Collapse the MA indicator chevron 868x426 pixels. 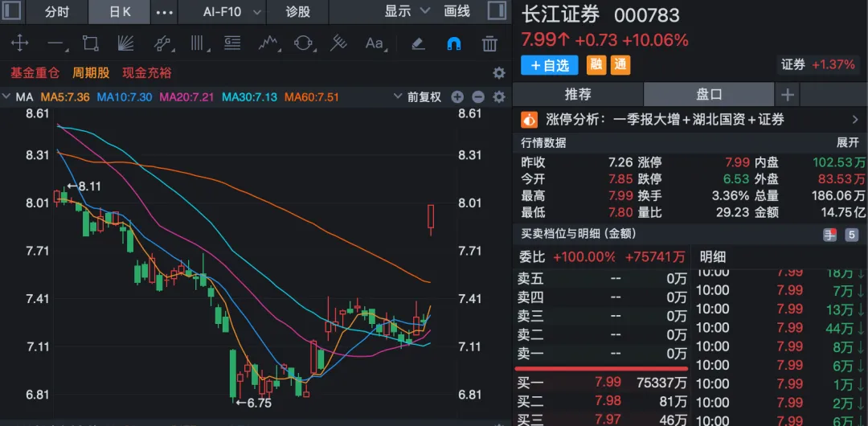[x=6, y=97]
